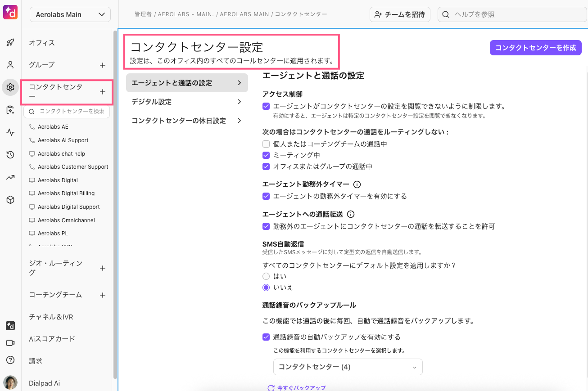The height and width of the screenshot is (391, 588).
Task: Click the phone icon next to Aerolabs AE
Action: [x=32, y=127]
